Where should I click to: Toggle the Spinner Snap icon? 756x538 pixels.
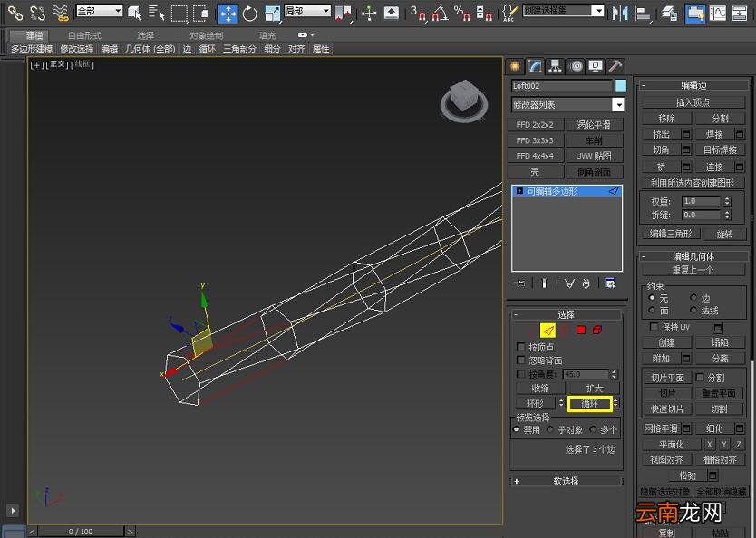(483, 13)
